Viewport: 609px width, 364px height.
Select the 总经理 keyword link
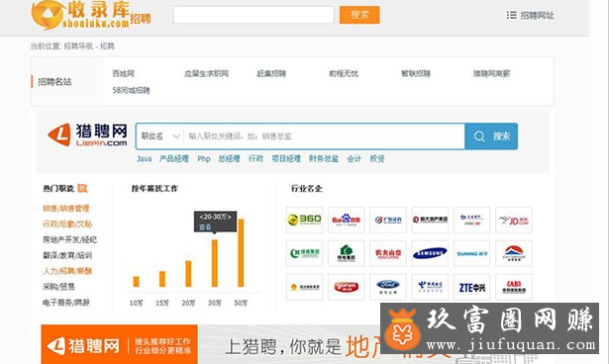(229, 158)
